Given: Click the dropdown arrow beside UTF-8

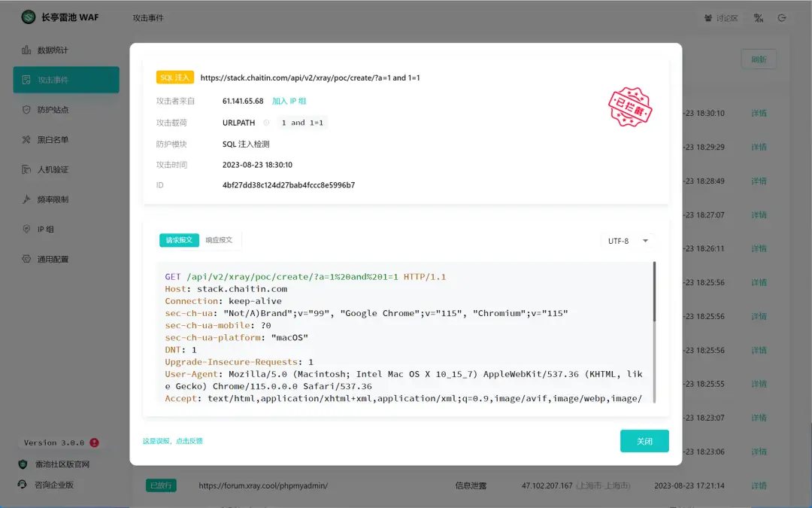Looking at the screenshot, I should coord(645,241).
